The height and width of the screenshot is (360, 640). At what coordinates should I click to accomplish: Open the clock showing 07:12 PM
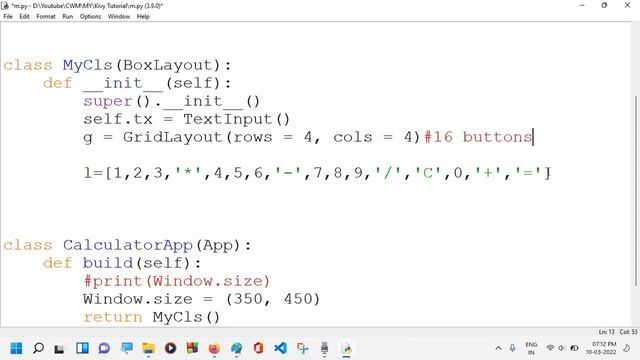602,348
